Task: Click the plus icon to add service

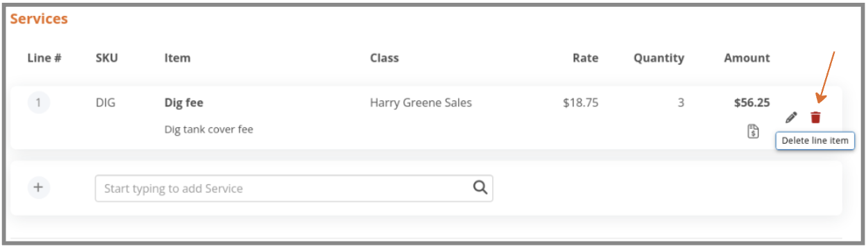Action: tap(38, 187)
